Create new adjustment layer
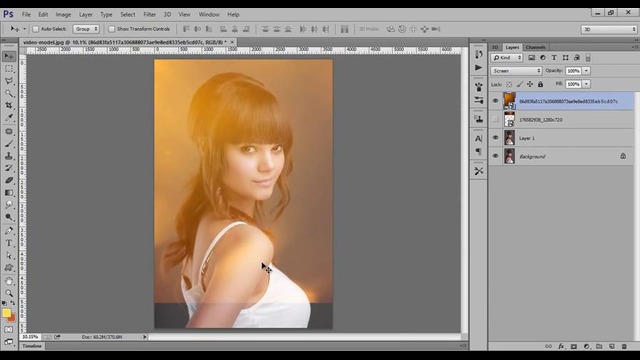The height and width of the screenshot is (360, 640). click(x=587, y=346)
